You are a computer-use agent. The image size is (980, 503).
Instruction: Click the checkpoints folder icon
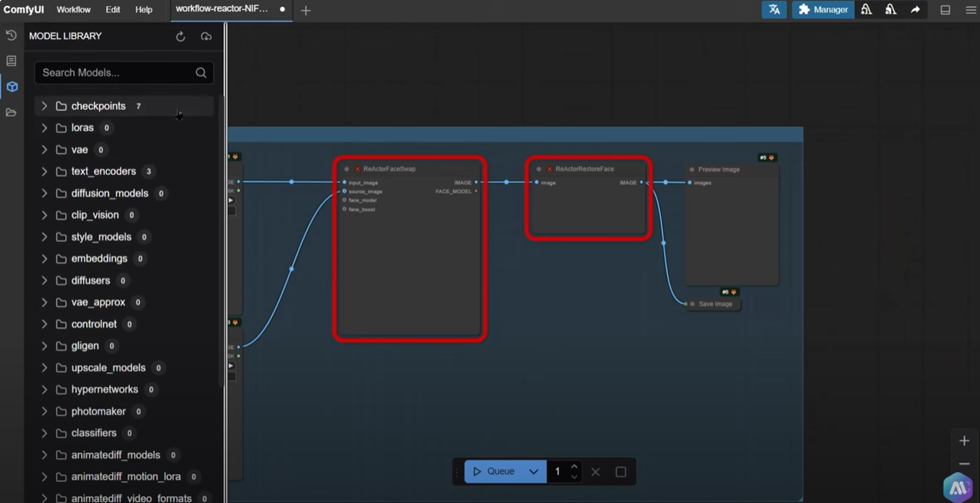(61, 106)
